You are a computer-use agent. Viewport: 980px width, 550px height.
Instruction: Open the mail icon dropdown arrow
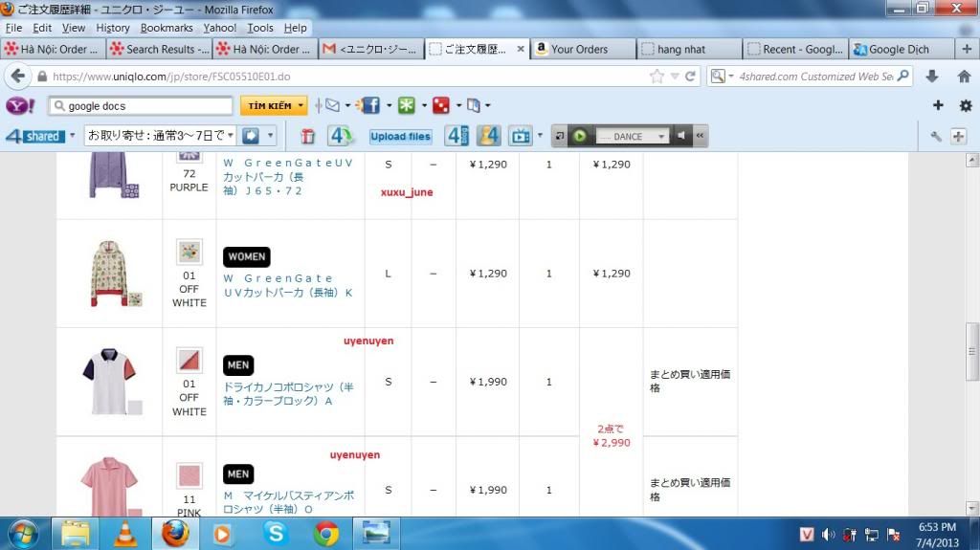click(x=347, y=105)
